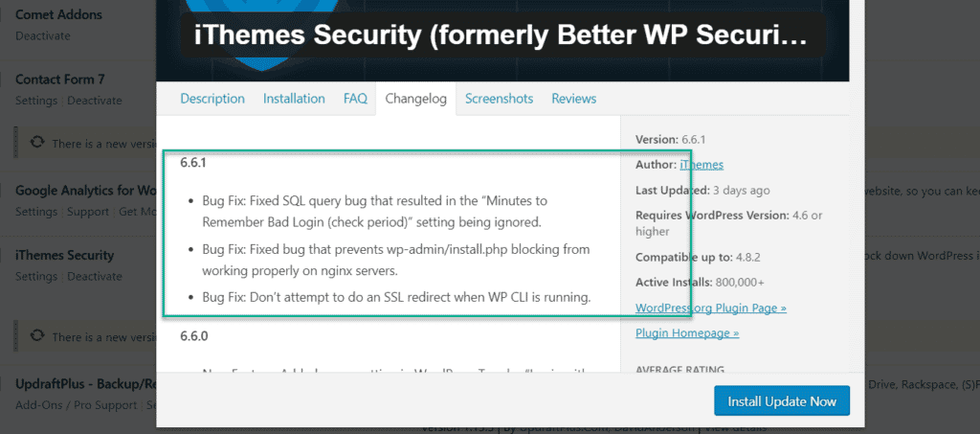
Task: Click the iThemes Security banner title
Action: click(x=501, y=37)
